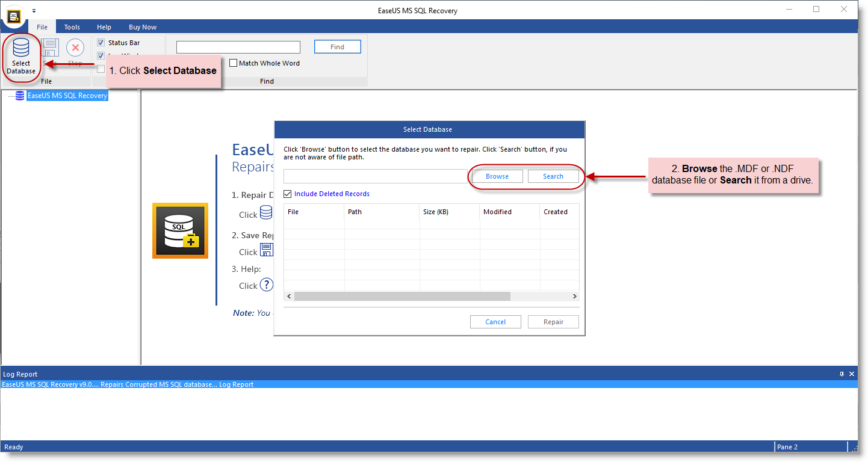Viewport: 868px width, 462px height.
Task: Uncheck Include Deleted Records
Action: point(287,194)
